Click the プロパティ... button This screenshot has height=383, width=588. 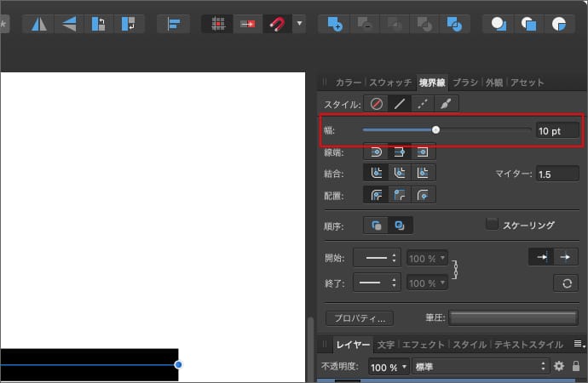359,317
